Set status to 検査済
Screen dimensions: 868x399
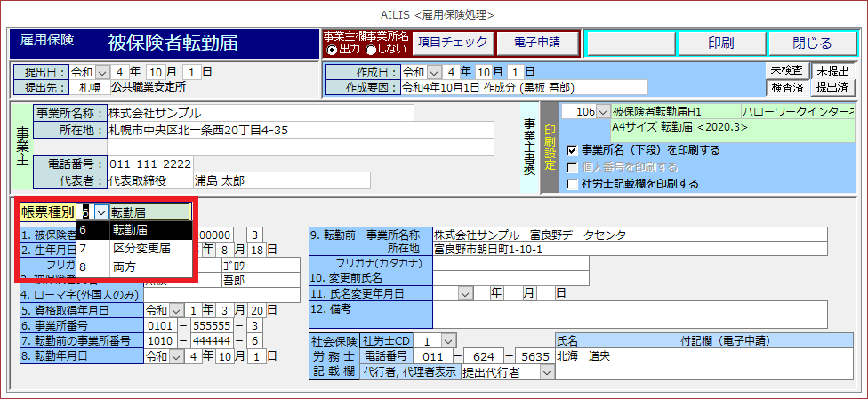(x=787, y=87)
